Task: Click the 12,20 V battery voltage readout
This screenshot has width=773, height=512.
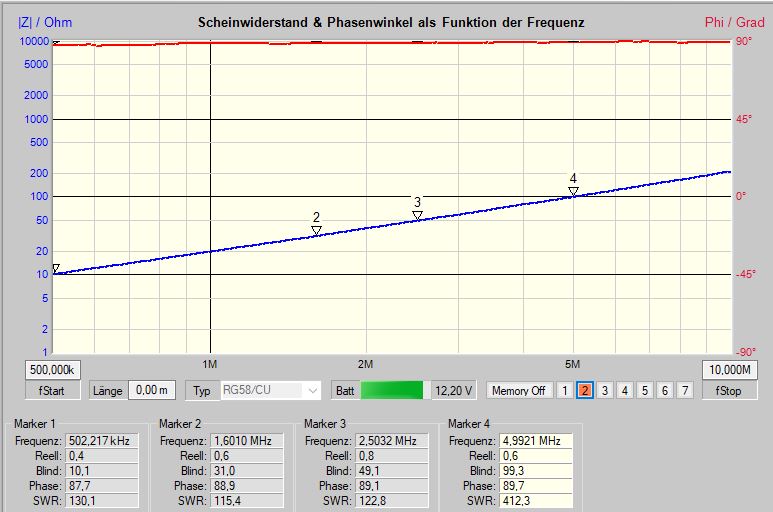Action: click(x=454, y=391)
